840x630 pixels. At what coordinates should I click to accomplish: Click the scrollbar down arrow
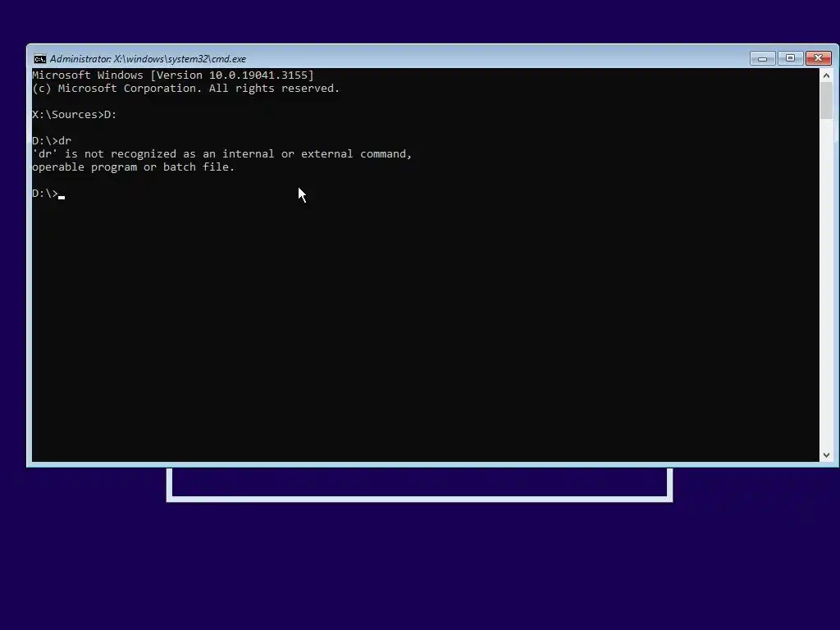[826, 454]
